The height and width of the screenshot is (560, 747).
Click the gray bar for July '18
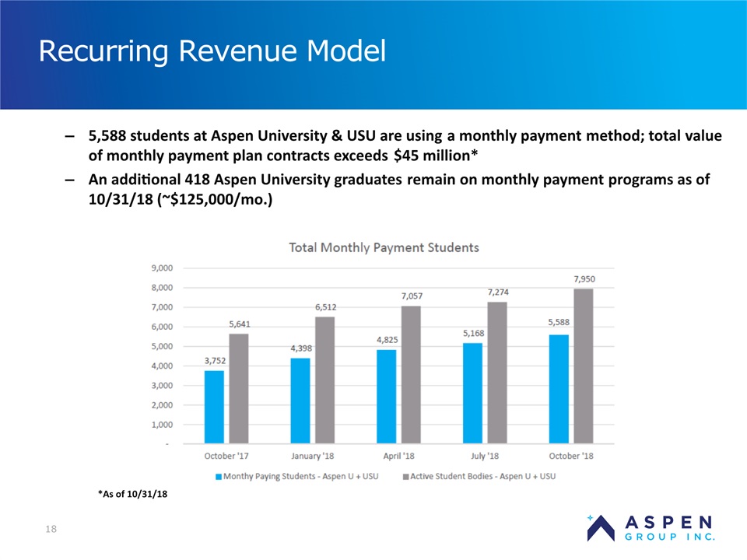point(497,373)
